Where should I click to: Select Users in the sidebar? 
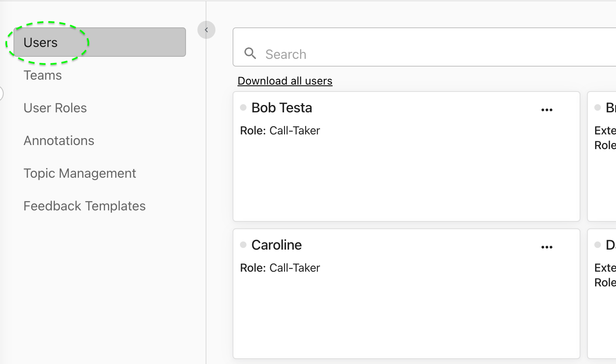[99, 42]
